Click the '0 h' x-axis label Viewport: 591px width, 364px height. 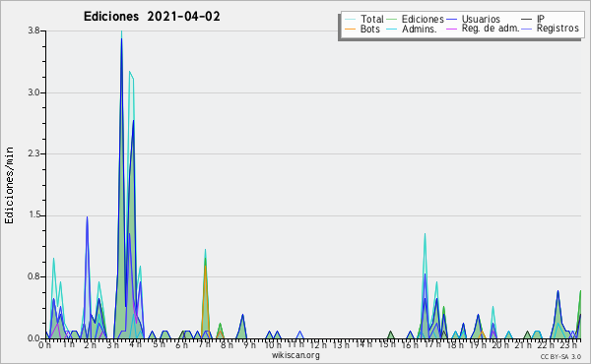pyautogui.click(x=45, y=345)
